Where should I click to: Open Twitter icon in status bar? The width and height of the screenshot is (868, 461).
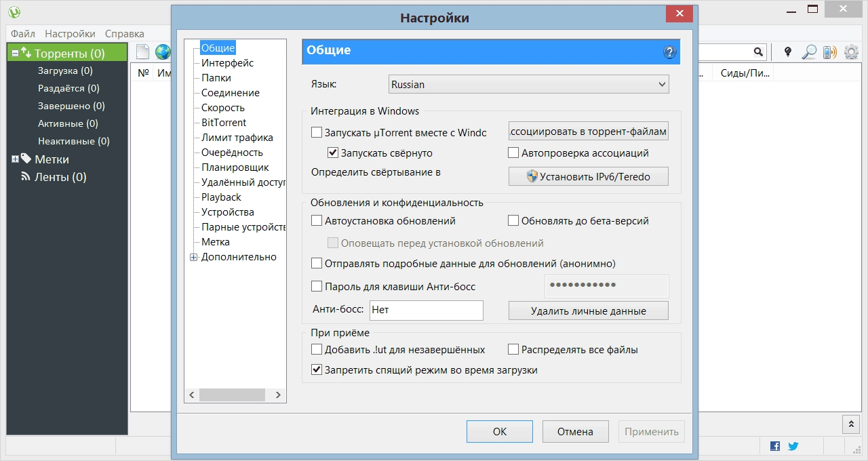(x=793, y=446)
